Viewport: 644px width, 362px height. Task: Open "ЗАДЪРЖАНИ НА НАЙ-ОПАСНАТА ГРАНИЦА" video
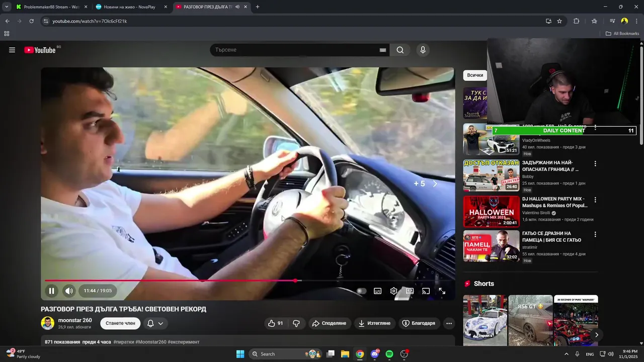pyautogui.click(x=551, y=166)
